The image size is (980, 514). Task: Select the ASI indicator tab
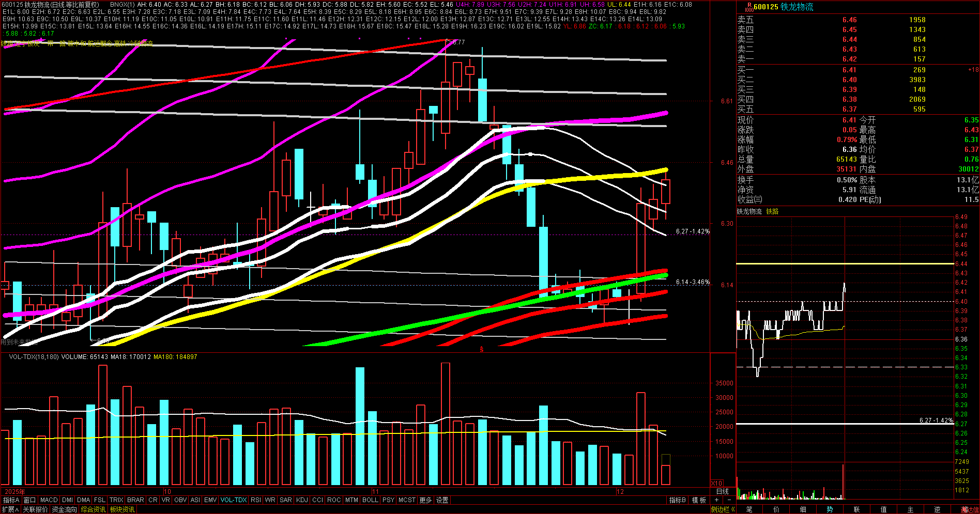click(x=195, y=500)
